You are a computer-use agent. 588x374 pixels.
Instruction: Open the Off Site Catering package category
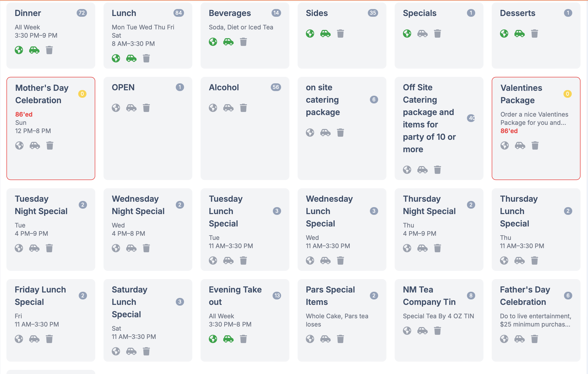(x=429, y=118)
